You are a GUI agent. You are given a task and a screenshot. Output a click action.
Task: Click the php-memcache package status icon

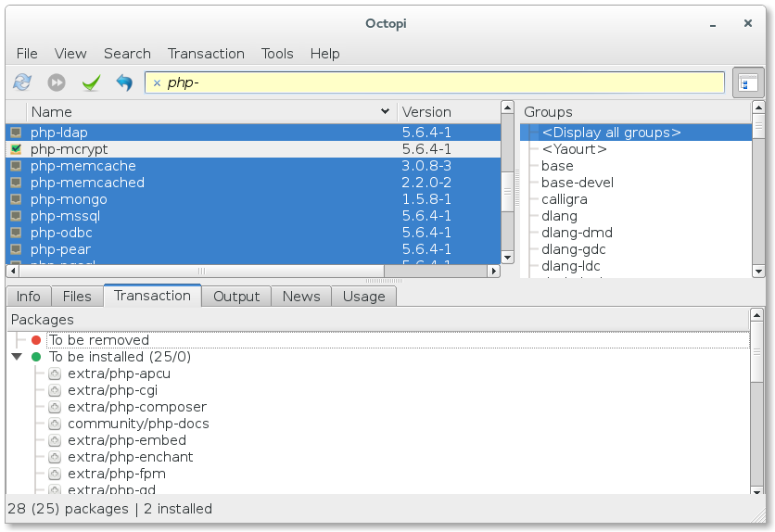pyautogui.click(x=16, y=166)
